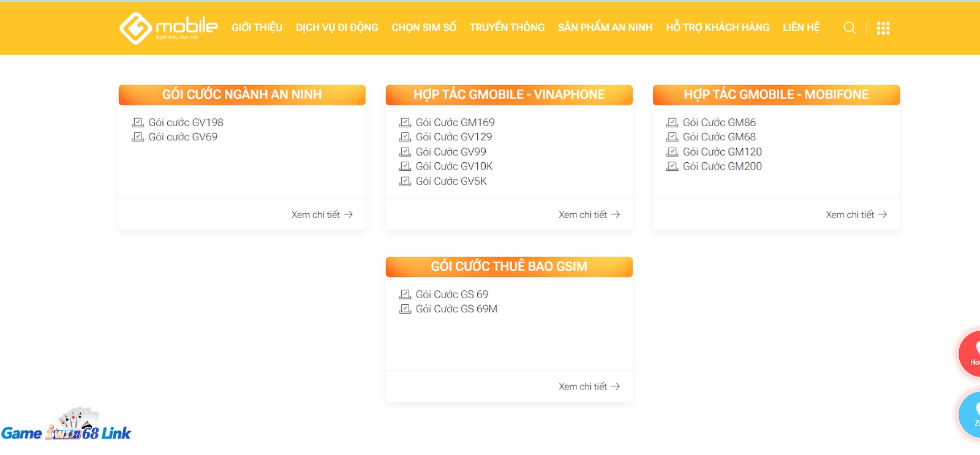Click Xem chi tiết in Thuê Bao GSIM card
The width and height of the screenshot is (980, 455).
(589, 387)
